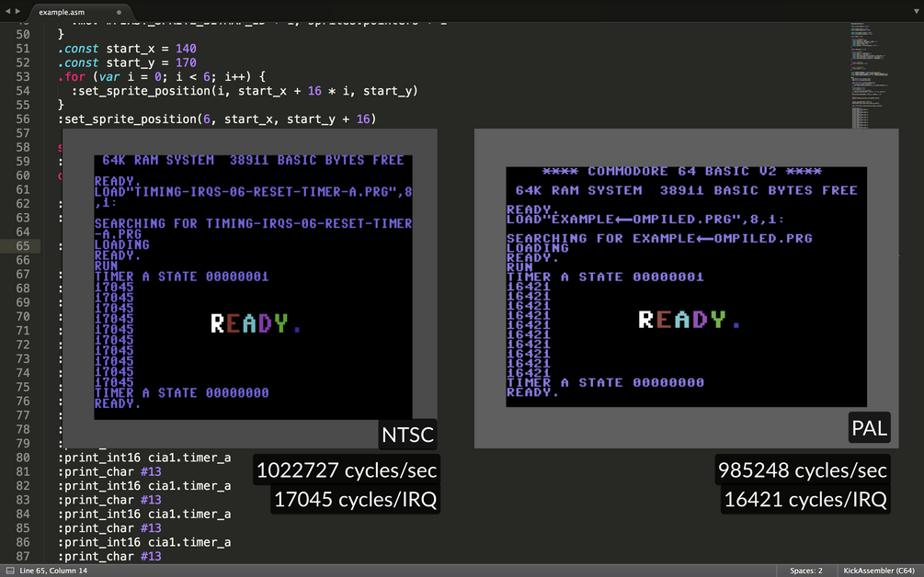
Task: Click print_char #13 on line 81
Action: pyautogui.click(x=109, y=471)
